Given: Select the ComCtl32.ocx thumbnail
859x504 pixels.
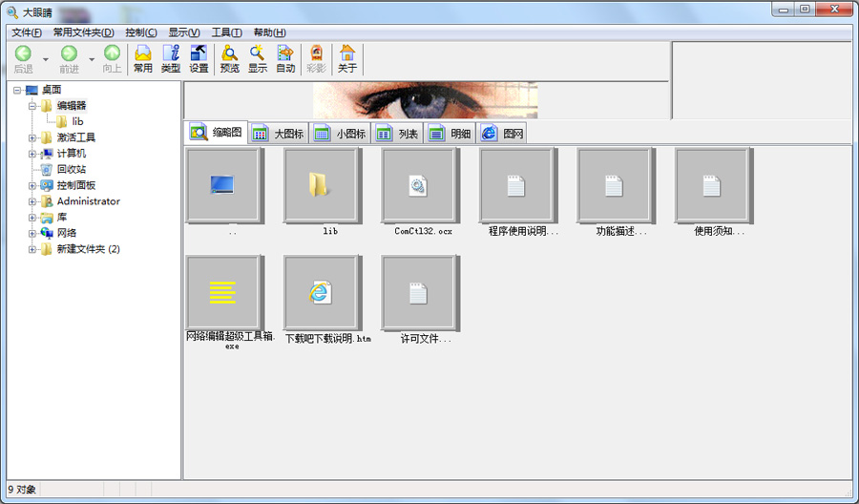Looking at the screenshot, I should 417,185.
